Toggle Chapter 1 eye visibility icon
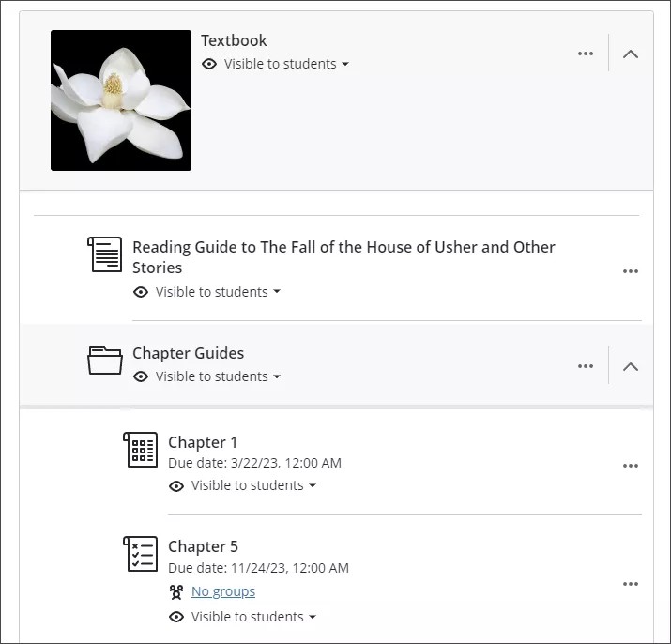 [x=176, y=485]
